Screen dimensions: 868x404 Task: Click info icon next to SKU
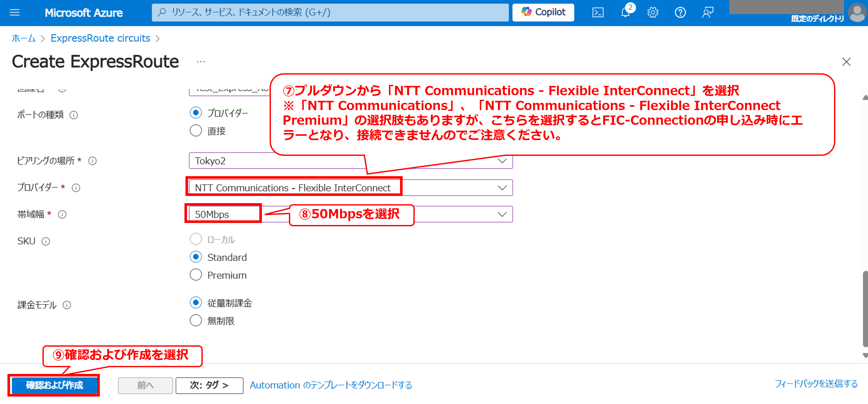46,241
